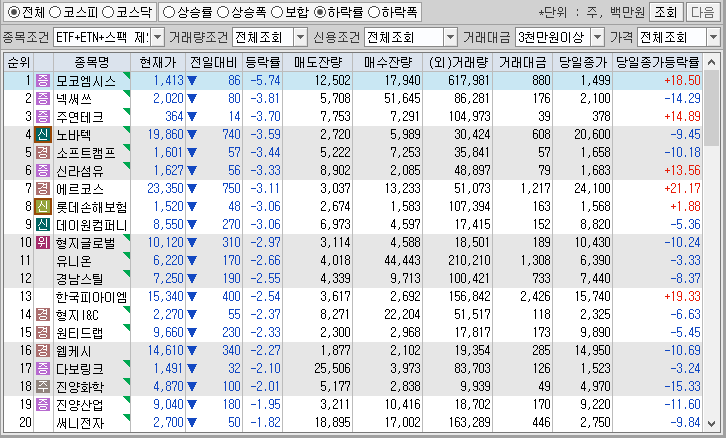Screen dimensions: 726x438
Task: Click the down arrow for 모코엠시스
Action: (x=192, y=81)
